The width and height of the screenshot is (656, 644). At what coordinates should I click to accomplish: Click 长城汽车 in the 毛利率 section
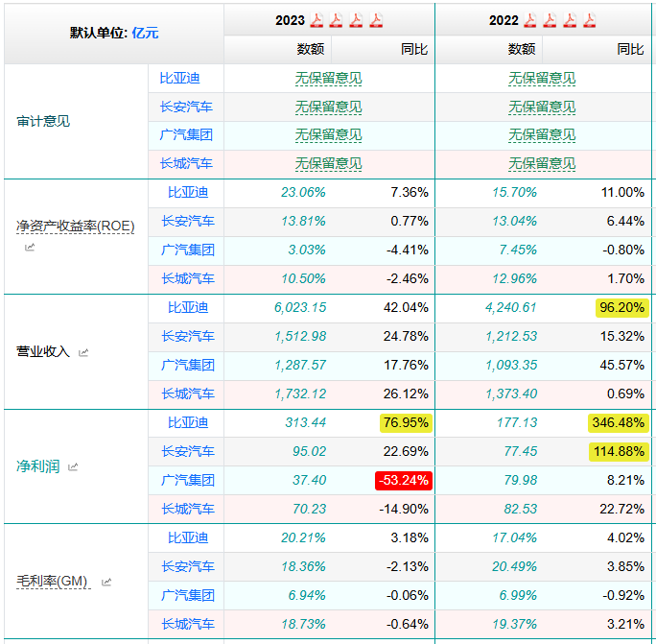click(x=187, y=624)
